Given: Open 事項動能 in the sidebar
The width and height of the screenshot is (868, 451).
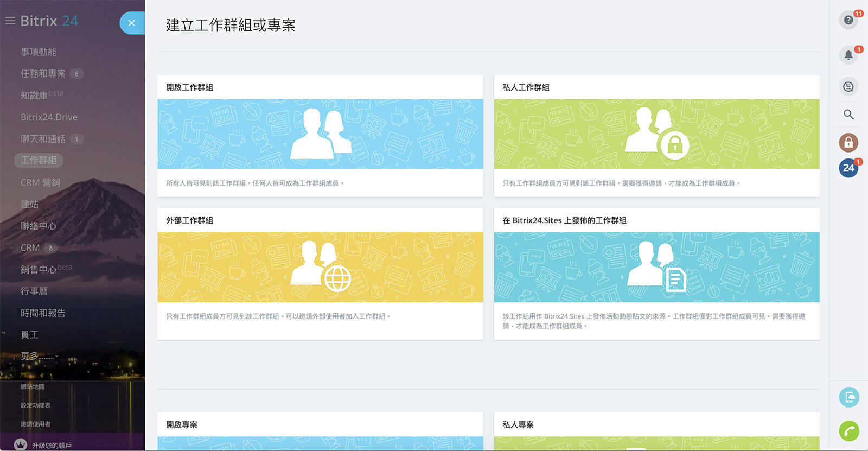Looking at the screenshot, I should (39, 52).
